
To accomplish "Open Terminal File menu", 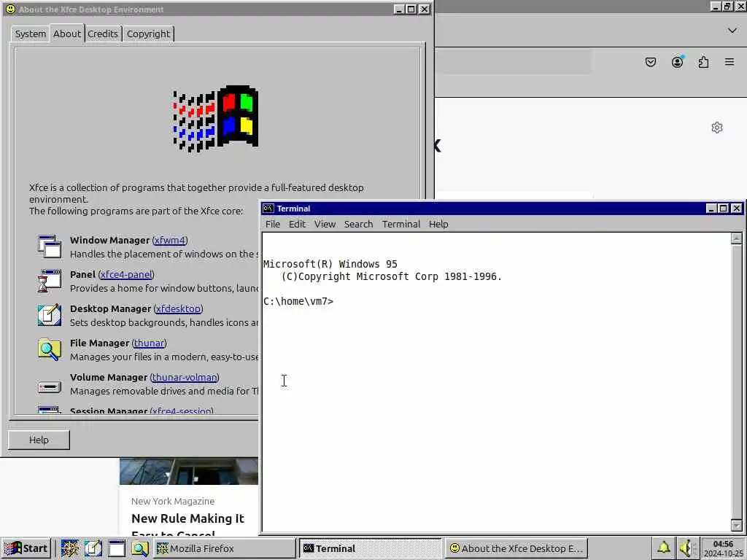I will pyautogui.click(x=273, y=225).
